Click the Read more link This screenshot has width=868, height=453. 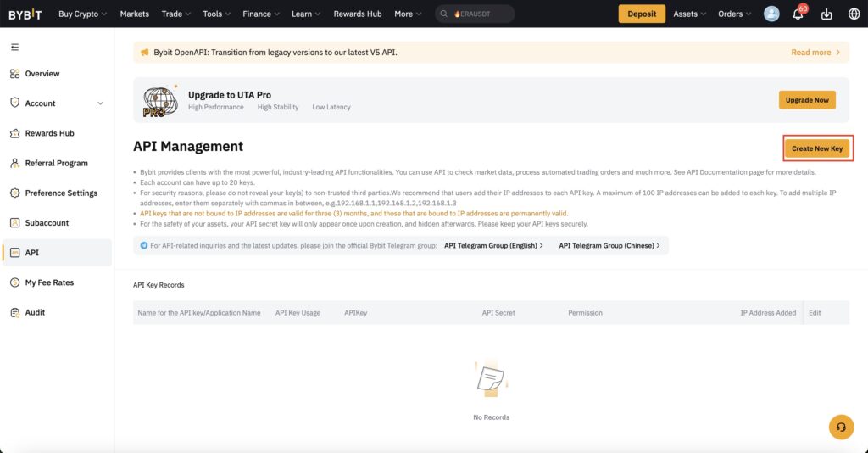[815, 52]
